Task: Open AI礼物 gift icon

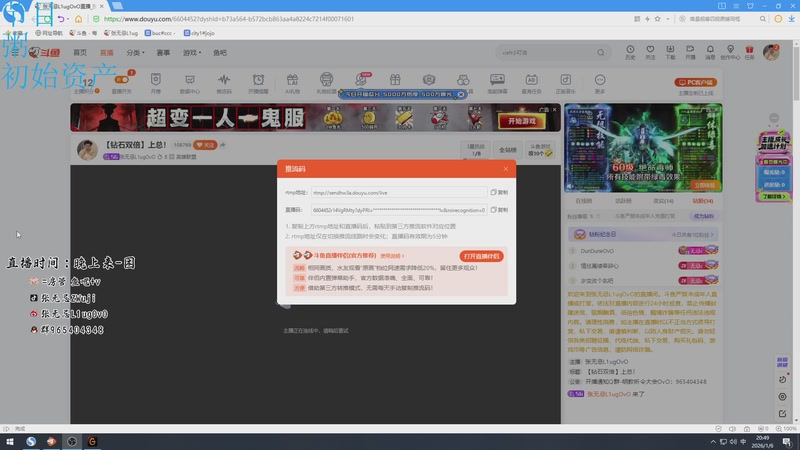Action: point(292,83)
